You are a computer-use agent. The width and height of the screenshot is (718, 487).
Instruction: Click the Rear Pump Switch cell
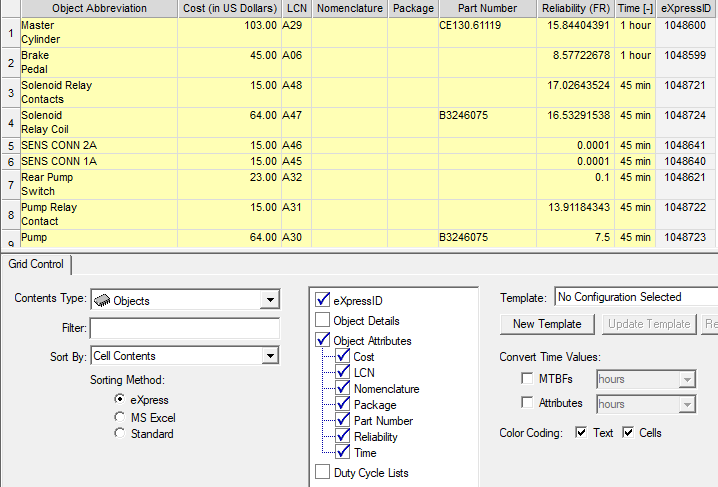click(99, 184)
